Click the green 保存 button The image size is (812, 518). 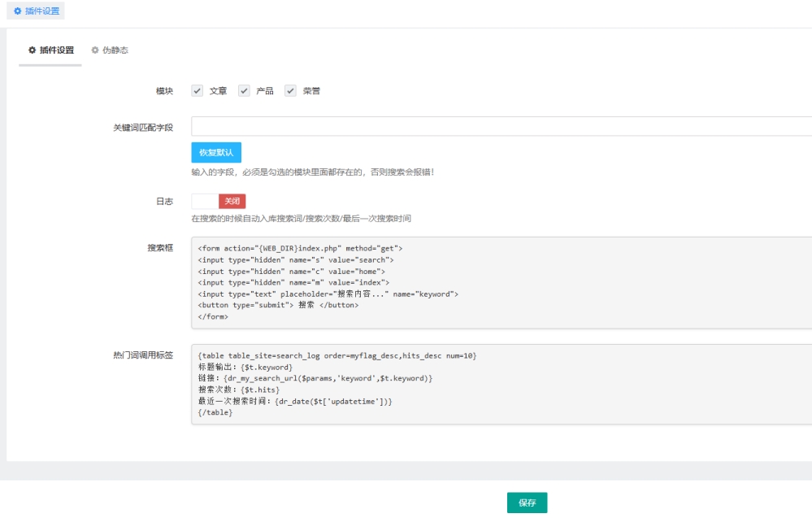click(527, 503)
